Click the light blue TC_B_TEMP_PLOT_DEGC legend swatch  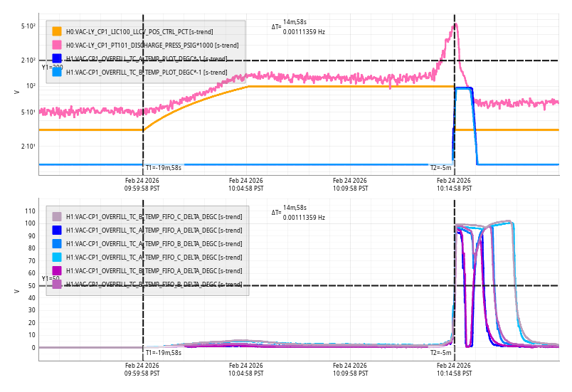coord(57,72)
